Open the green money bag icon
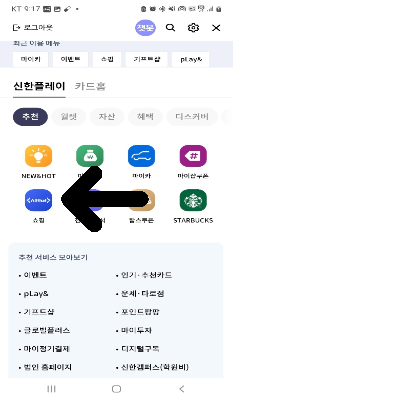Image resolution: width=400 pixels, height=400 pixels. [90, 156]
